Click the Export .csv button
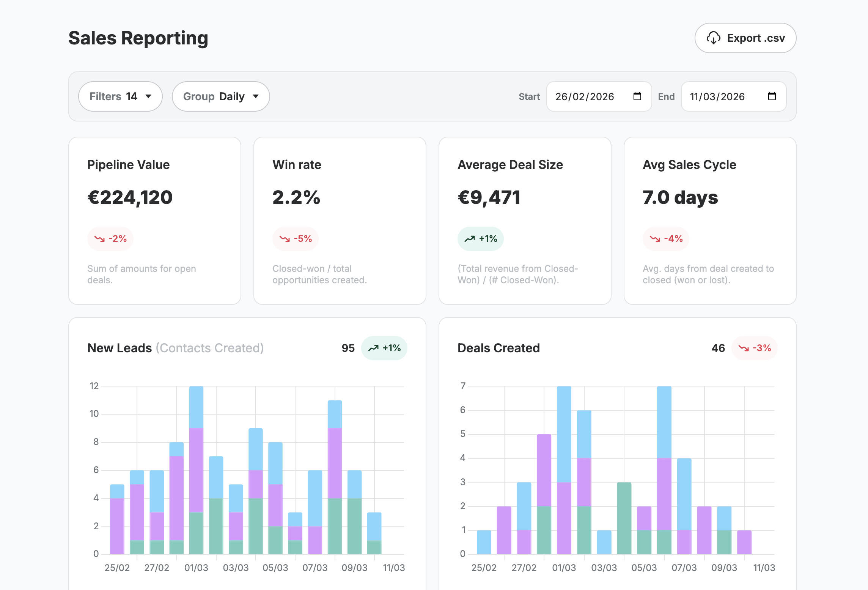The height and width of the screenshot is (590, 868). coord(745,38)
